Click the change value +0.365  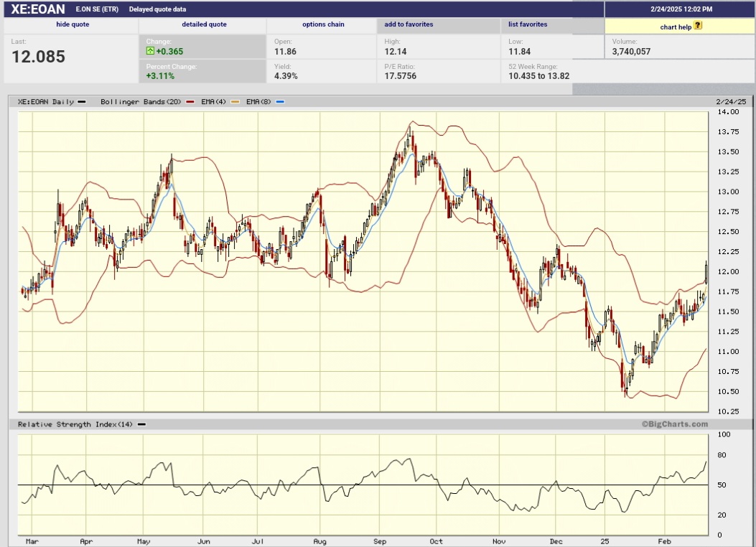click(169, 52)
